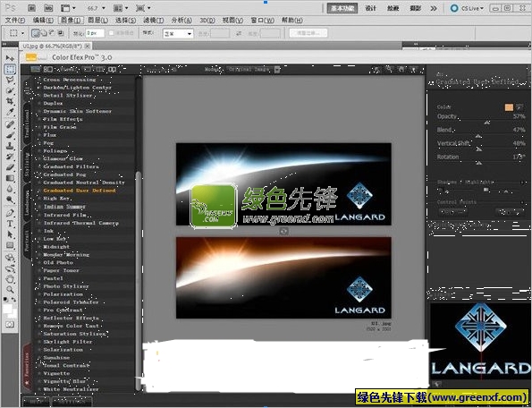The width and height of the screenshot is (532, 408).
Task: Switch to the Landscape filter category tab
Action: (27, 203)
